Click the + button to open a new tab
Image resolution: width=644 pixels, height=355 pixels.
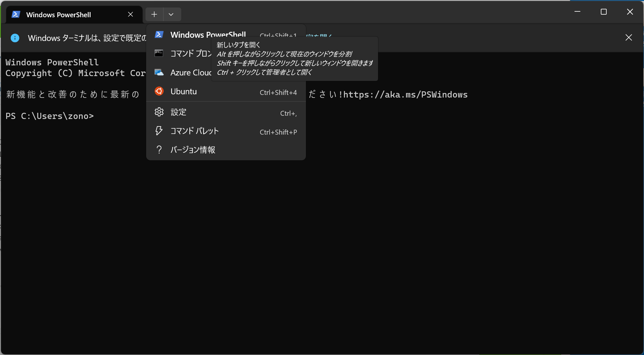[154, 14]
